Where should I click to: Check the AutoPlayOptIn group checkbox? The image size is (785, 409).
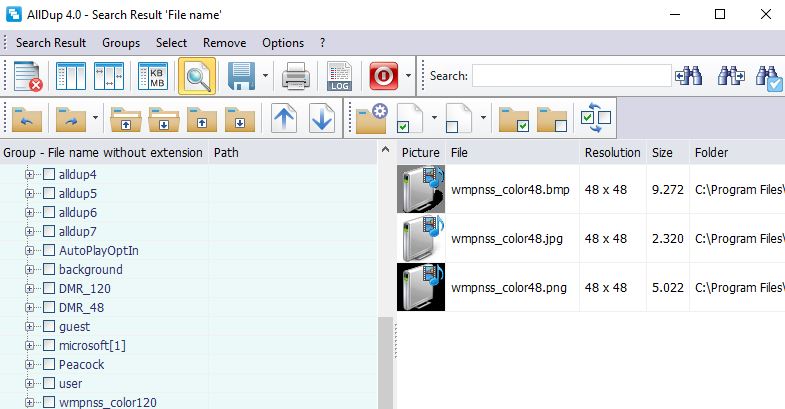[49, 250]
